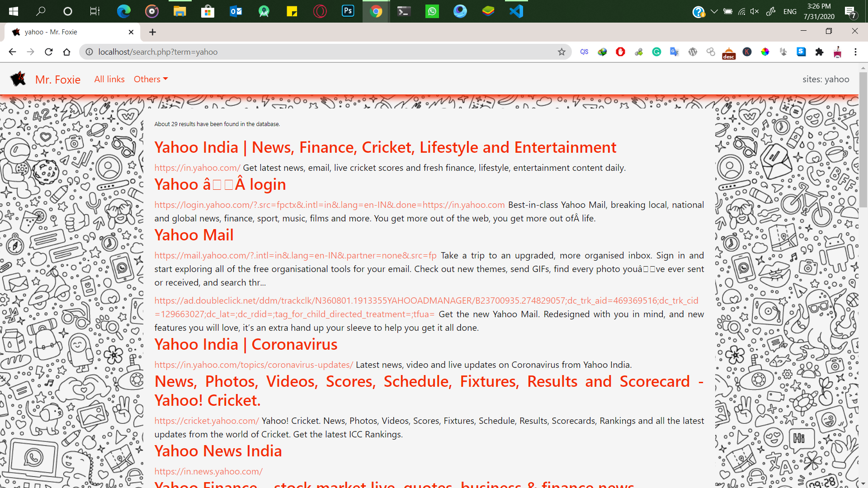This screenshot has height=488, width=868.
Task: Open WhatsApp from the taskbar
Action: [x=432, y=11]
